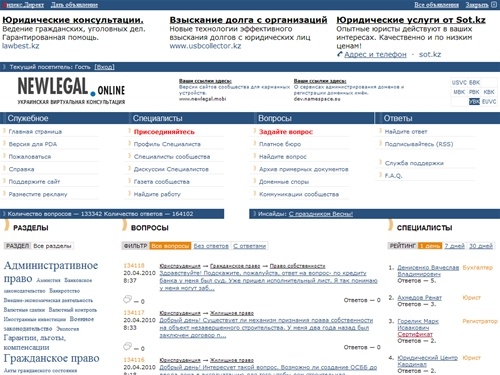500x375 pixels.
Task: Click the Адрес и телефон link
Action: point(375,54)
